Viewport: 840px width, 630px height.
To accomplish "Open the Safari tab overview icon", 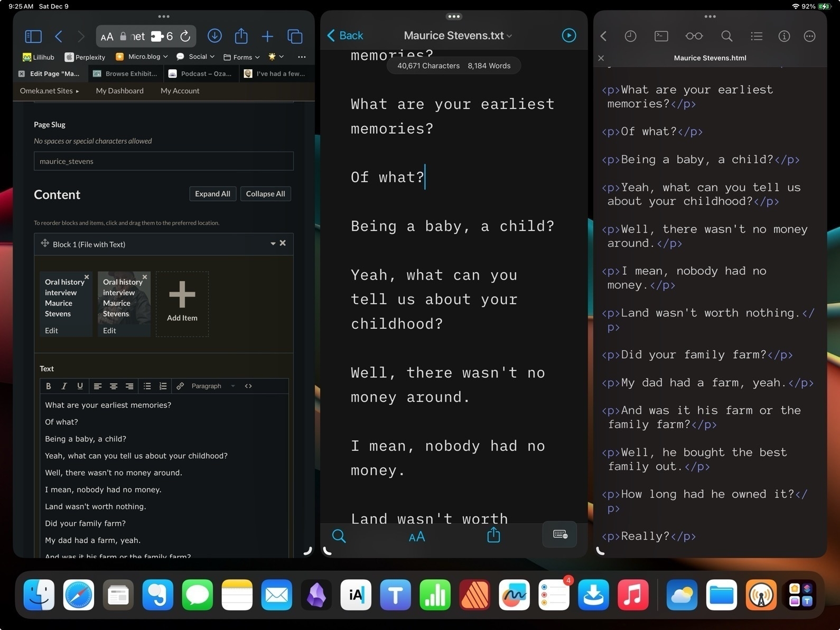I will click(295, 36).
